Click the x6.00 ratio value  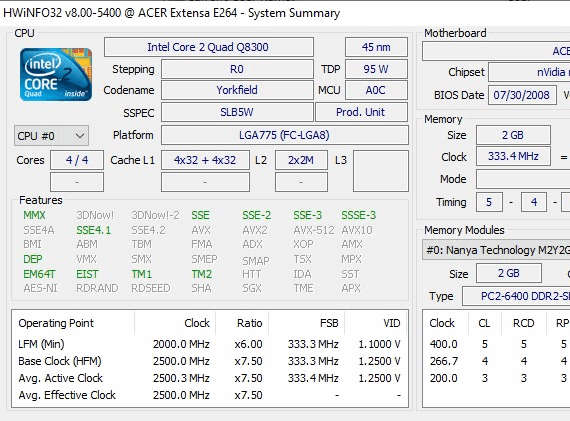(x=248, y=344)
